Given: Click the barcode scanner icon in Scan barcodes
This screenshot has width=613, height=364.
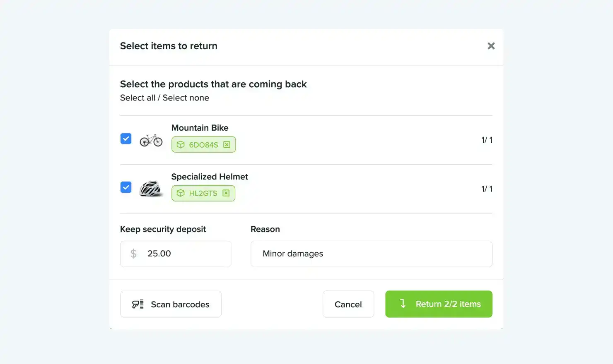Looking at the screenshot, I should click(138, 304).
